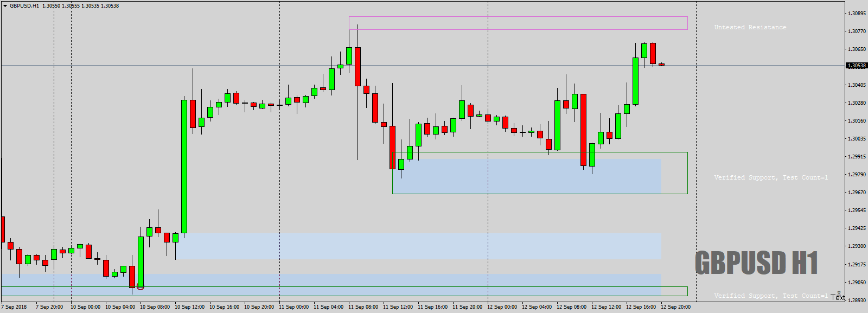Click the "Verified Support, Test Count=1" label near 1.29790
The image size is (868, 313).
pos(771,177)
